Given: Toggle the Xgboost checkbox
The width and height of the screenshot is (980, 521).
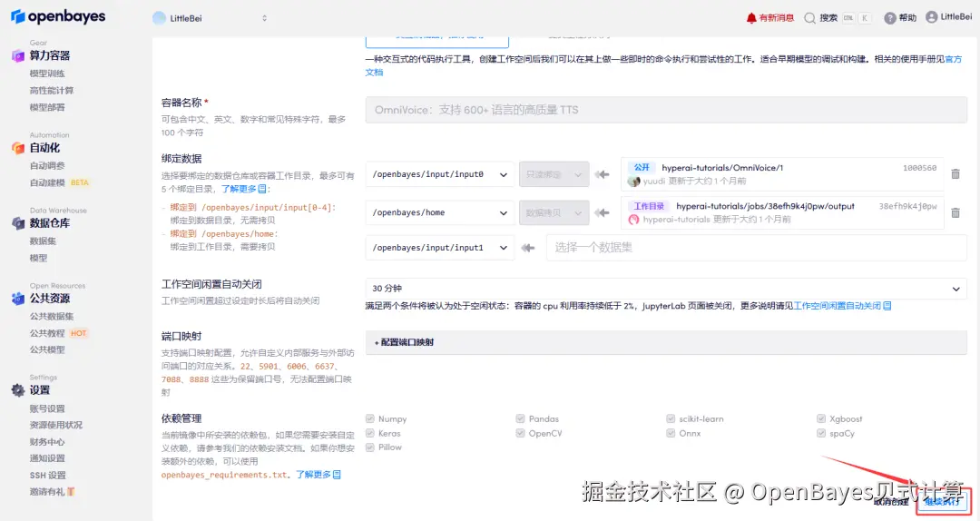Looking at the screenshot, I should (x=821, y=418).
